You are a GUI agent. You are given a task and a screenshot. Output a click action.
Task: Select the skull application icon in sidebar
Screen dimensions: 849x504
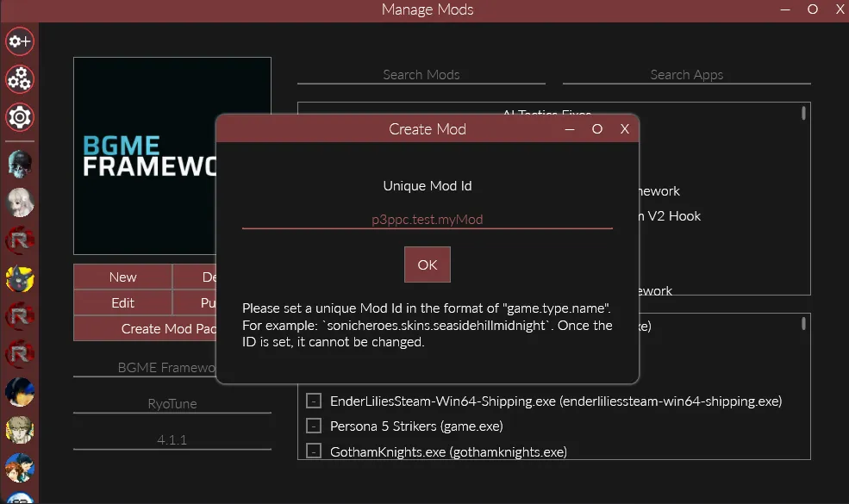click(20, 164)
